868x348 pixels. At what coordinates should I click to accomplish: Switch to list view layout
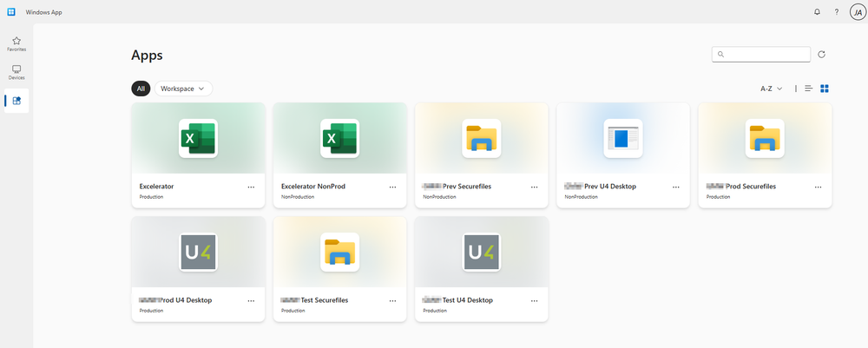[x=809, y=89]
